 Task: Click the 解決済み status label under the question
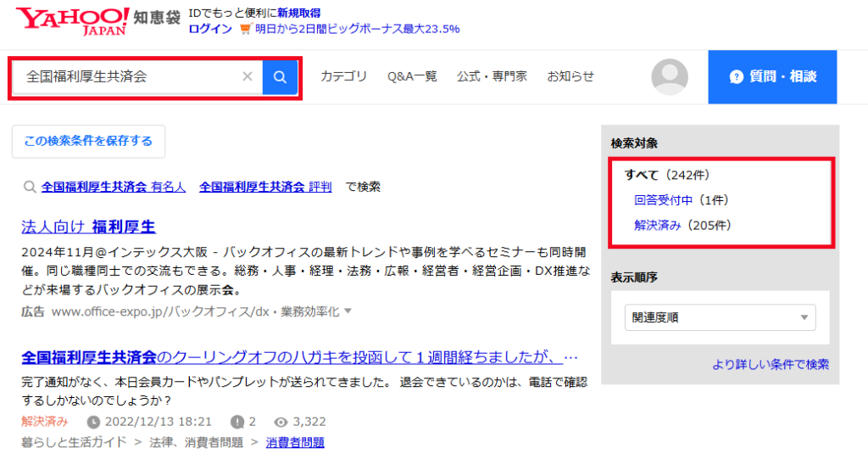[45, 422]
